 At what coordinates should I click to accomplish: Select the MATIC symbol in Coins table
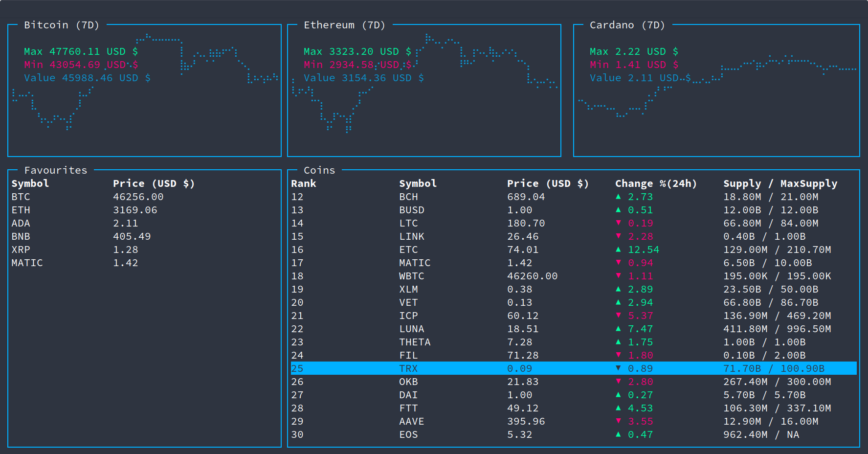click(x=415, y=263)
